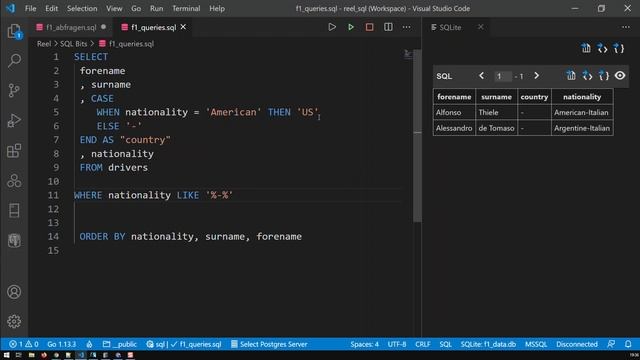Click SQLite: f1_data.db status item
The image size is (640, 360).
pos(488,344)
